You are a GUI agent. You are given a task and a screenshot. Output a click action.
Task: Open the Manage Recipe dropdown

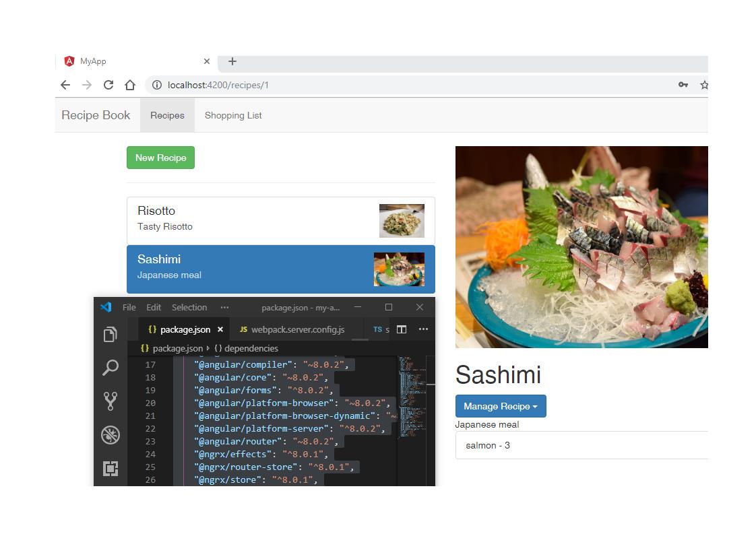tap(501, 406)
